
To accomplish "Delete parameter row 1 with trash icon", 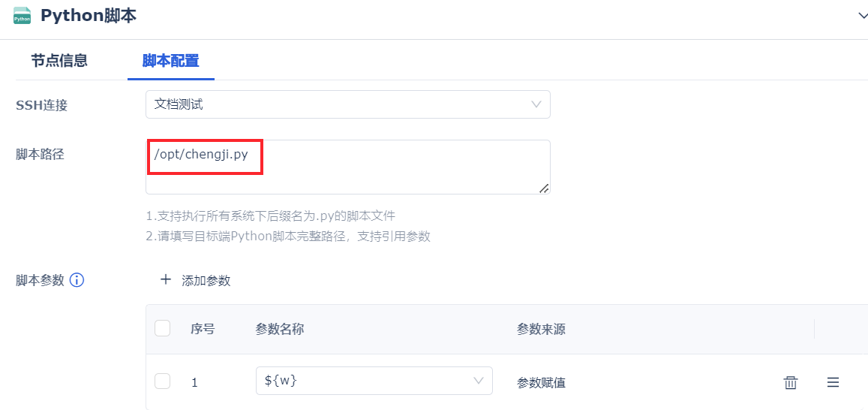I will (x=791, y=382).
